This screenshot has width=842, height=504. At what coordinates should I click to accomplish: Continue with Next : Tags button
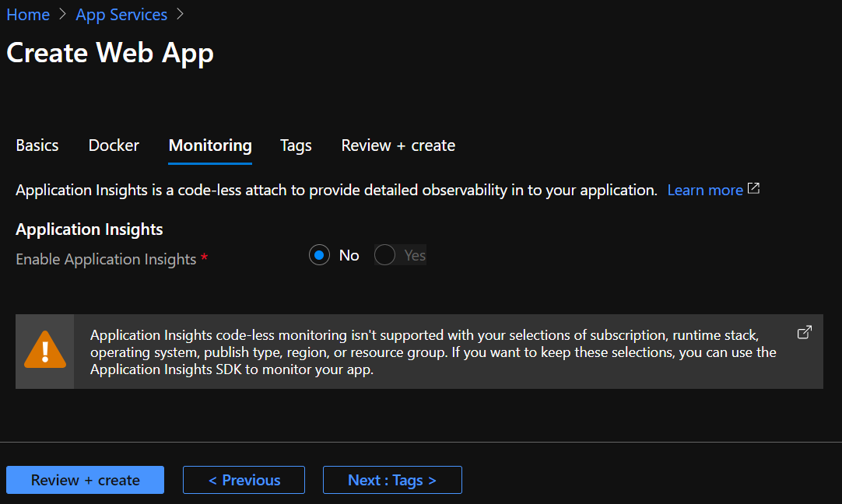pyautogui.click(x=392, y=480)
